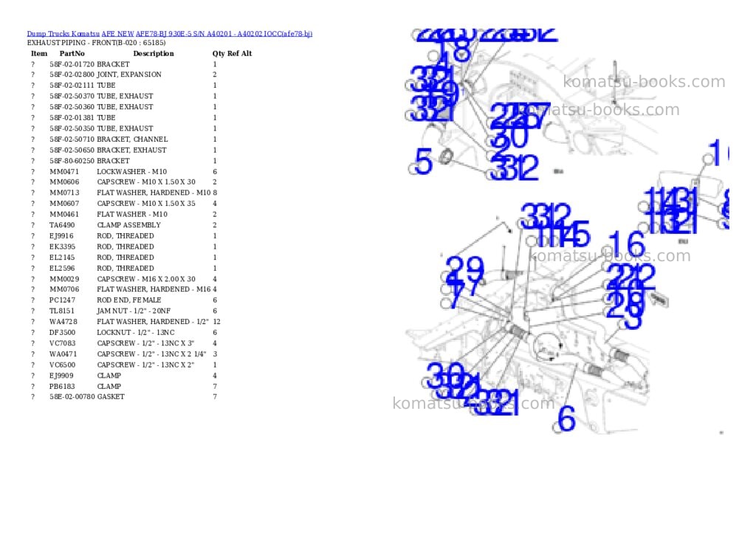756x535 pixels.
Task: Select part number VC7083
Action: (63, 344)
